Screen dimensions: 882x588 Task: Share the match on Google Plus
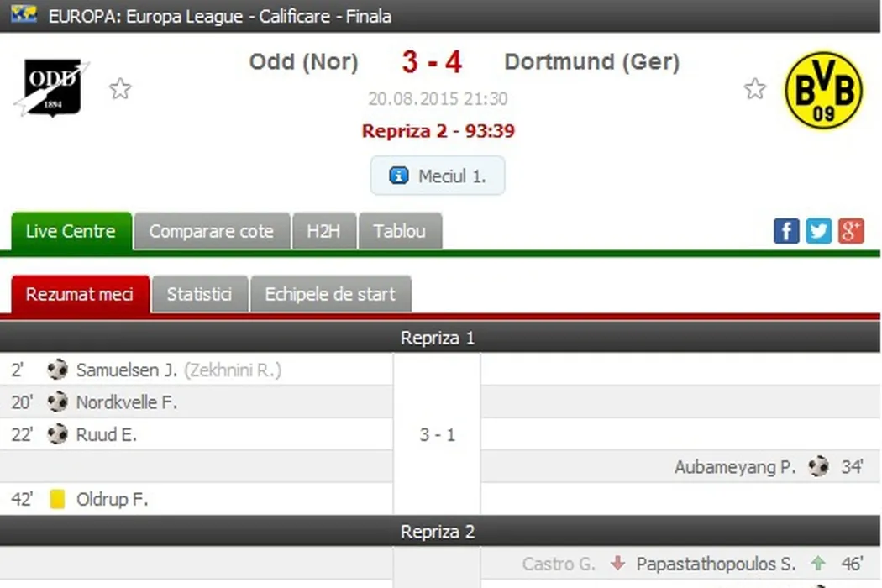coord(851,231)
